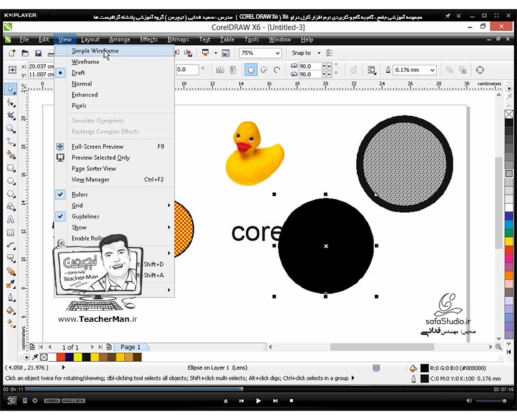Select the Pick tool in toolbox
Screen dimensions: 517x420
(10, 89)
